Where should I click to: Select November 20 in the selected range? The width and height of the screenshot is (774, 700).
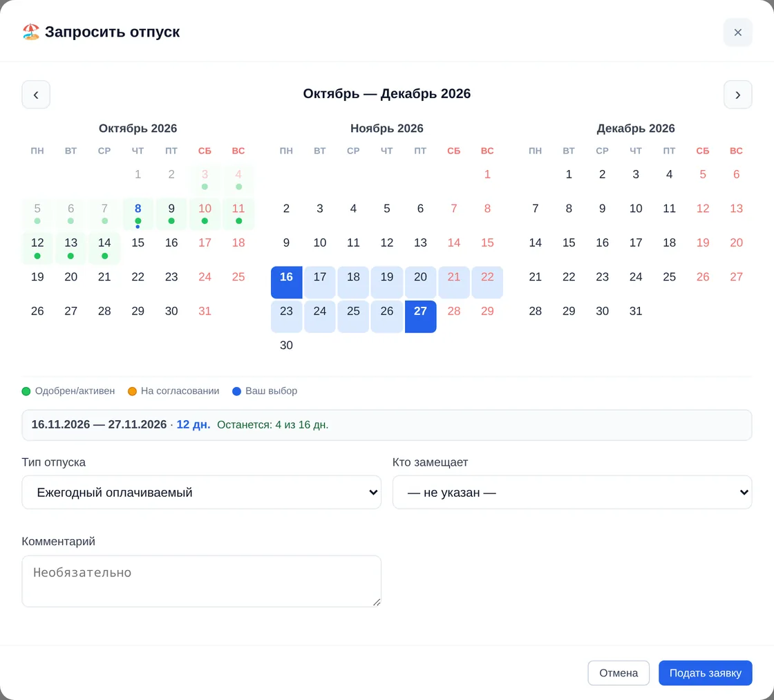coord(421,283)
